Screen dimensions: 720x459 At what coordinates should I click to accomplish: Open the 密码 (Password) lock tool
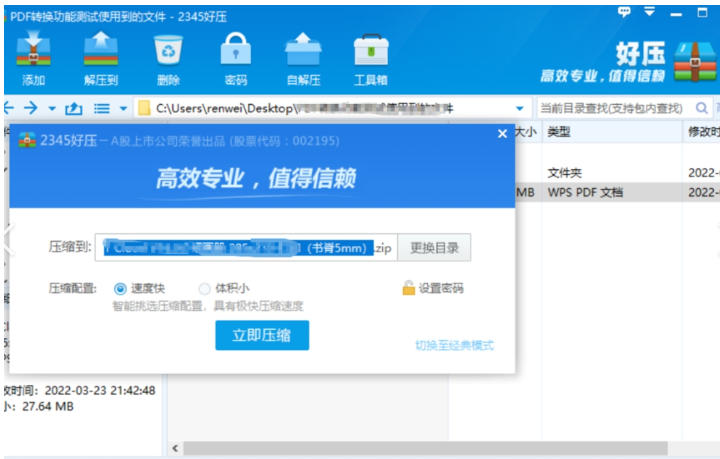pos(236,58)
